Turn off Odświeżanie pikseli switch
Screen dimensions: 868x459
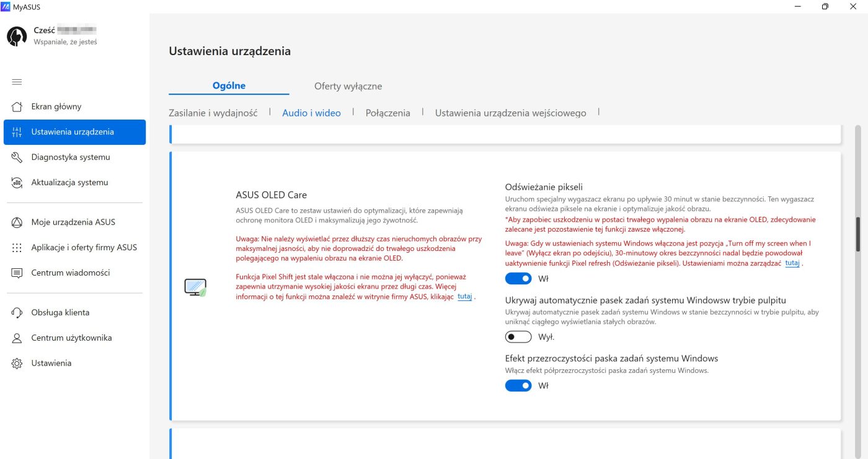[x=518, y=279]
